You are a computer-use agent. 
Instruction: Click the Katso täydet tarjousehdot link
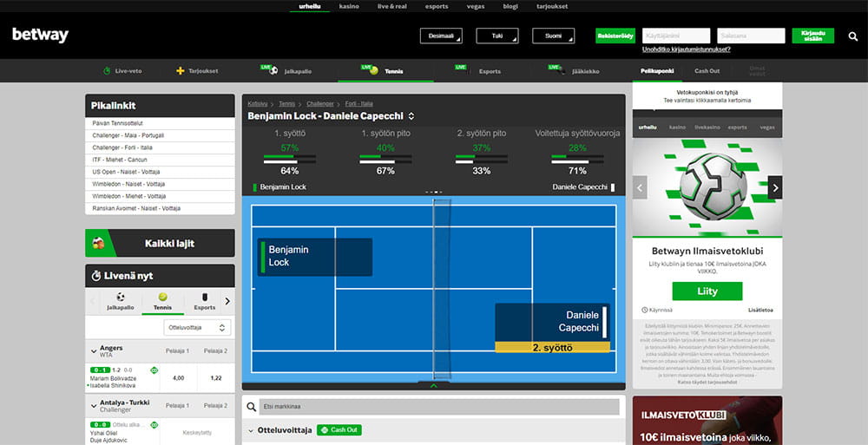point(707,383)
